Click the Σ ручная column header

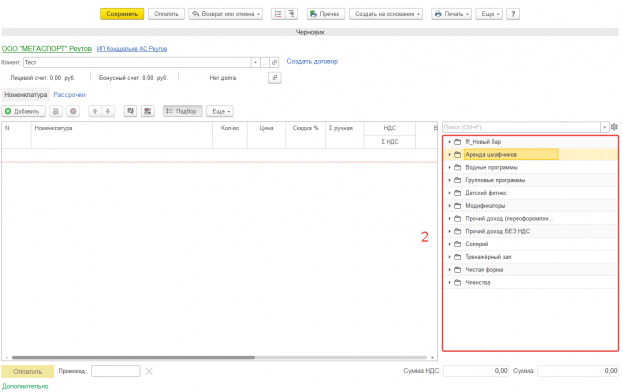(x=344, y=135)
